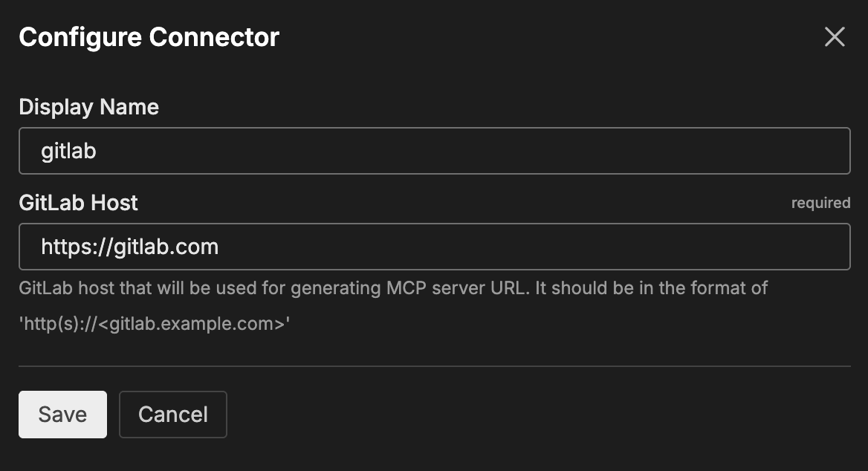Viewport: 868px width, 471px height.
Task: Click the Display Name field label
Action: 88,107
